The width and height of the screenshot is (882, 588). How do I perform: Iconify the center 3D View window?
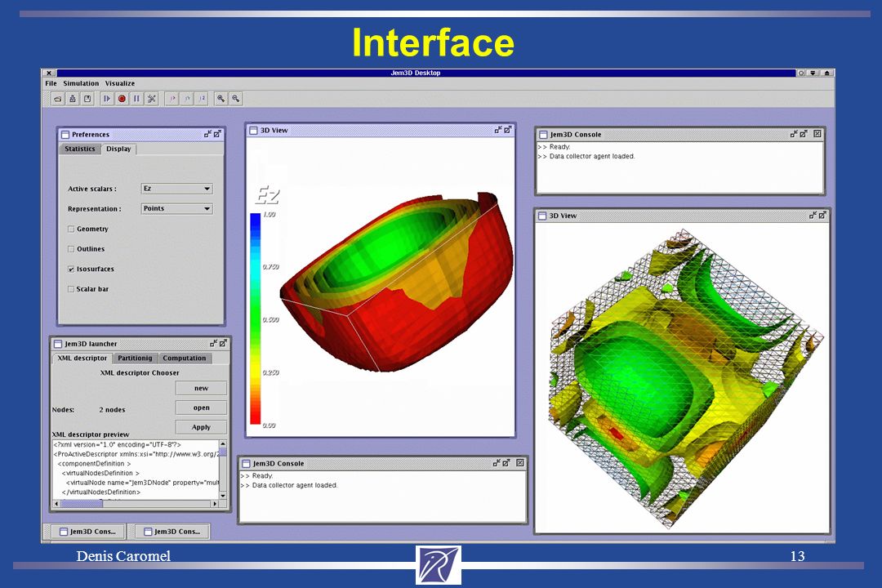click(498, 130)
